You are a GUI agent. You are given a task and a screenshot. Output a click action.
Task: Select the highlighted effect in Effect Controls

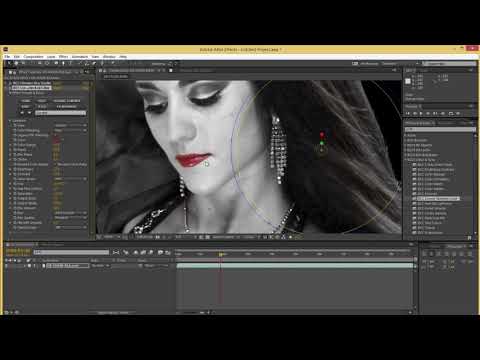point(31,88)
